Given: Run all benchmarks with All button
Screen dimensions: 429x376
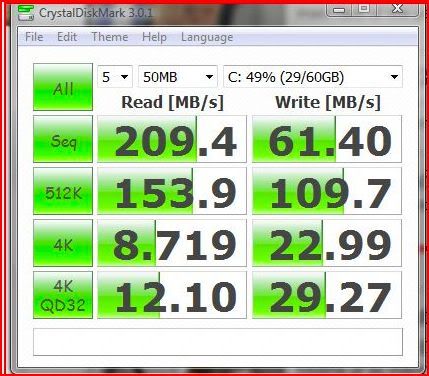Looking at the screenshot, I should pyautogui.click(x=63, y=87).
